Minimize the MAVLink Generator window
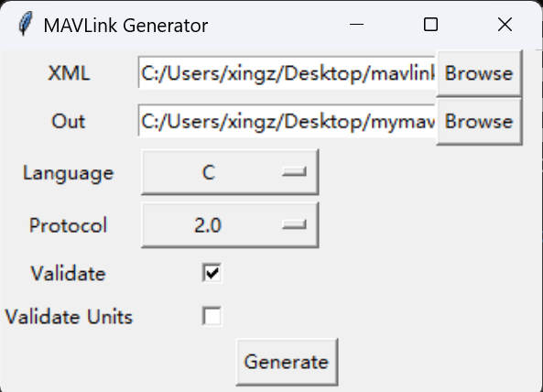543x392 pixels. (x=356, y=25)
